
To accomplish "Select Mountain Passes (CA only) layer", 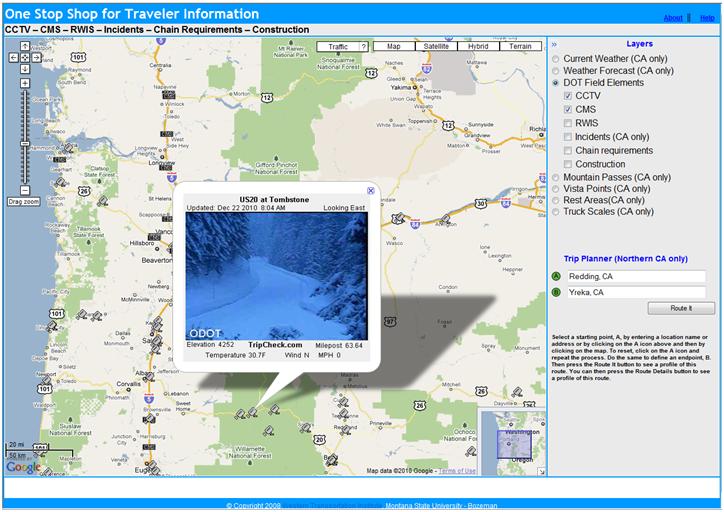I will pos(555,178).
